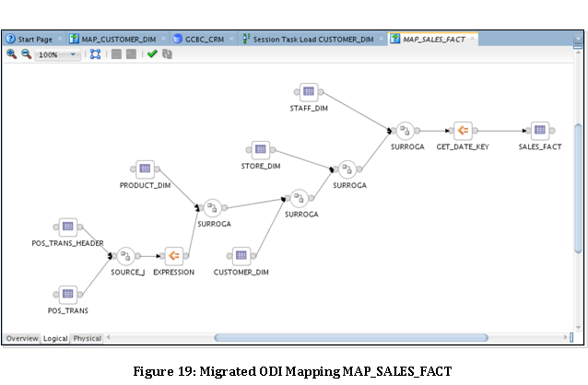Click the output connector of STAFF_DIM
This screenshot has height=385, width=588.
(x=321, y=91)
